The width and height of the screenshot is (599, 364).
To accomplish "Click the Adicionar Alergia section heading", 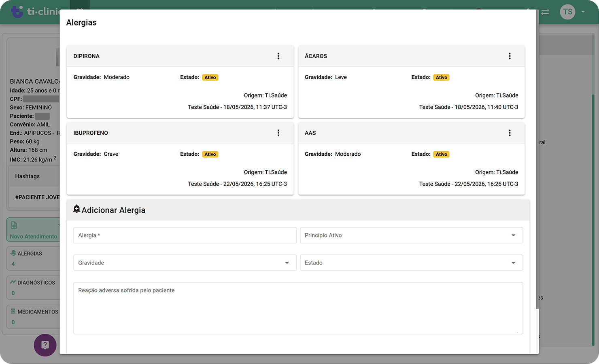I will (x=113, y=210).
